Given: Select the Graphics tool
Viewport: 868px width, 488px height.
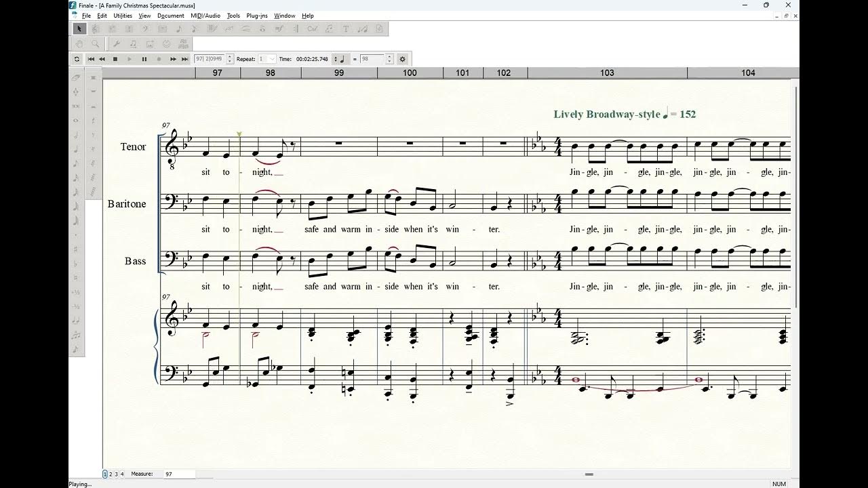Looking at the screenshot, I should (150, 44).
